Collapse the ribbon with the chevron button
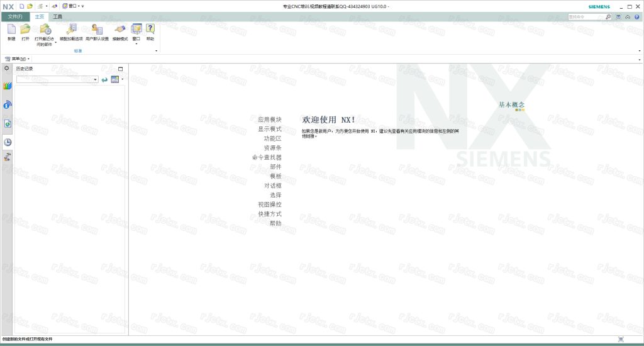The image size is (644, 346). pos(627,17)
